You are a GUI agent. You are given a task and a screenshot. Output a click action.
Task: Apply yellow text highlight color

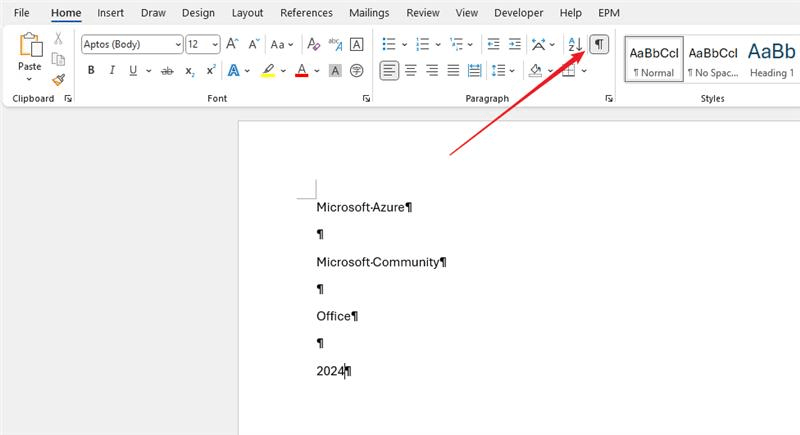(x=268, y=70)
